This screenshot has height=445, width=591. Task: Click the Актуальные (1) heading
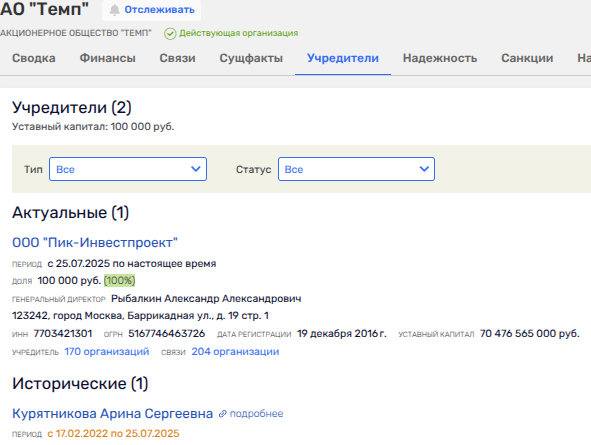coord(70,213)
